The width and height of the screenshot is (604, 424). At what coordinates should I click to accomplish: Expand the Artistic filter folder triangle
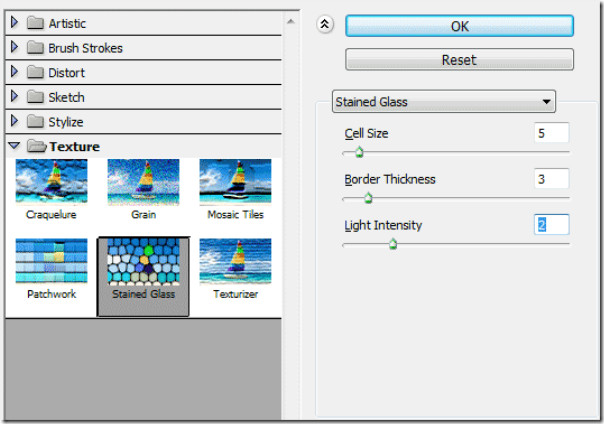pos(14,23)
